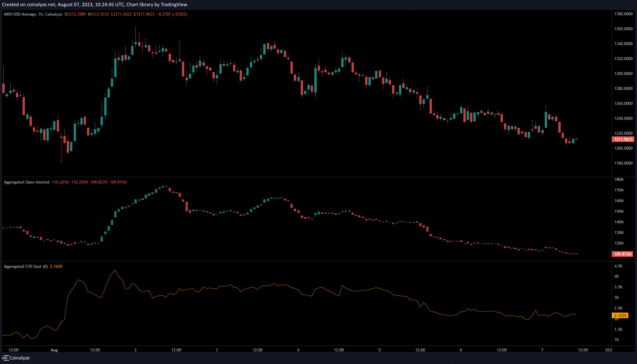Click the 4.5K CVD axis label
Image resolution: width=637 pixels, height=364 pixels.
(x=618, y=266)
